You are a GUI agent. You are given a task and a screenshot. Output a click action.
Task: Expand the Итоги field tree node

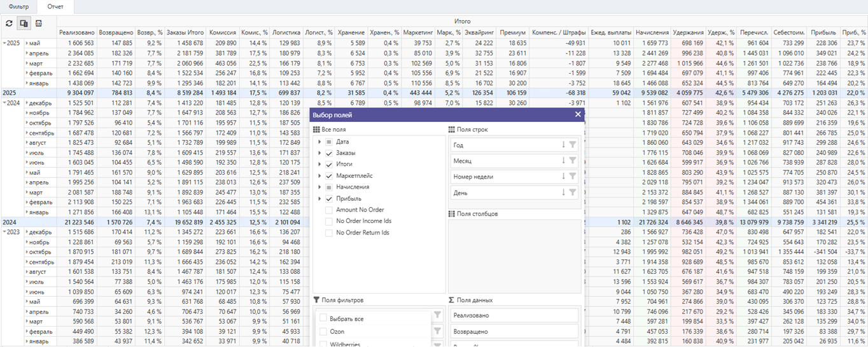[x=319, y=165]
